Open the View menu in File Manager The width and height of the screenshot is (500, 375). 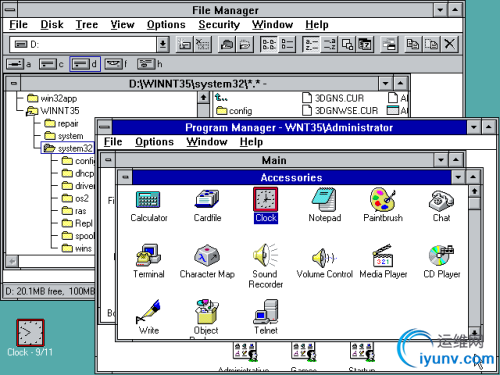pos(122,24)
